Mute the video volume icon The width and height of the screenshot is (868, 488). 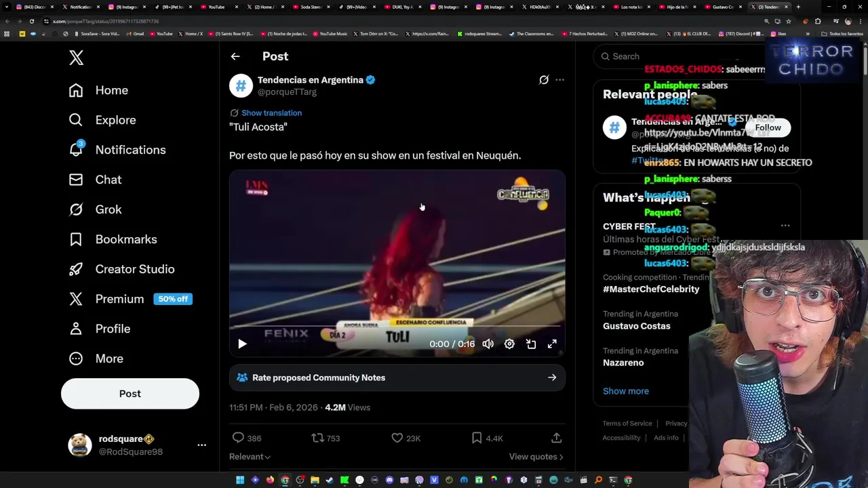click(488, 344)
